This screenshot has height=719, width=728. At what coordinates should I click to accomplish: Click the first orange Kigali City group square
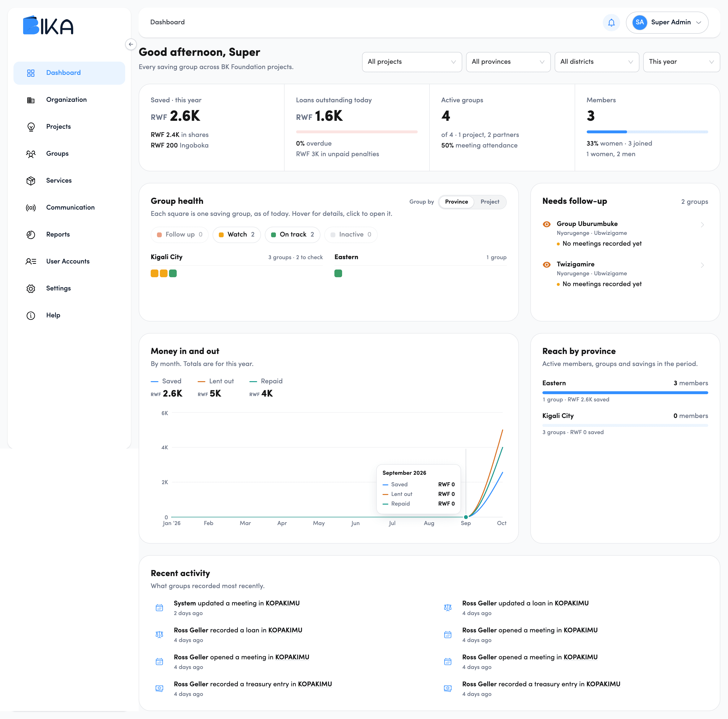155,273
